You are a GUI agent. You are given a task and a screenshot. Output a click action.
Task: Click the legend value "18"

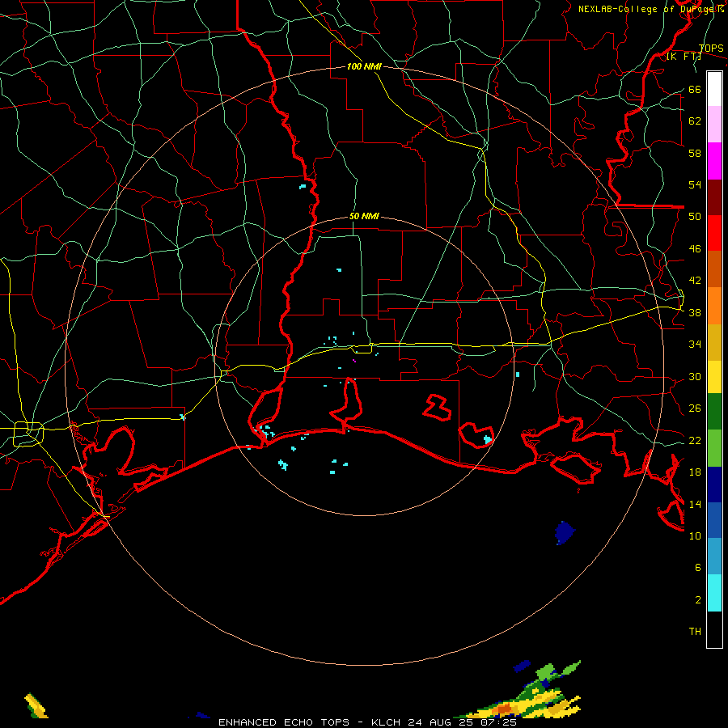(x=695, y=472)
